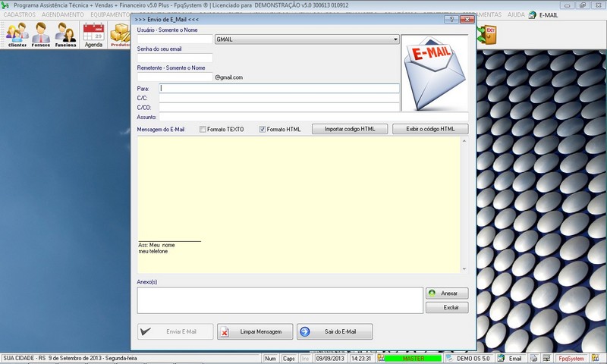Click Importar codigo HTML button
The image size is (607, 364).
pyautogui.click(x=350, y=129)
